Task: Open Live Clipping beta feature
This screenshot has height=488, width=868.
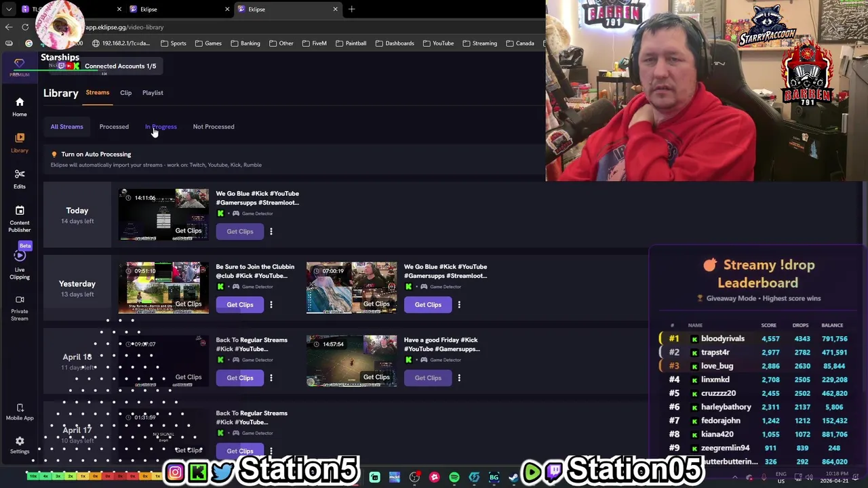Action: click(x=20, y=264)
